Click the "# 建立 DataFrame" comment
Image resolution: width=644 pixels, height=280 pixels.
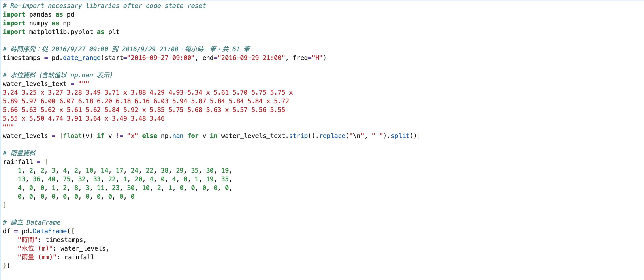tap(32, 222)
